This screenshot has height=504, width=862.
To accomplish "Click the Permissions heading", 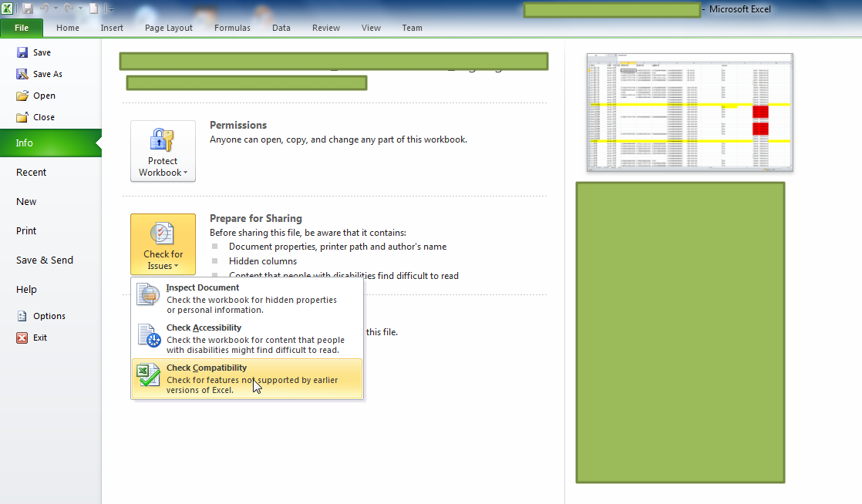I will (238, 126).
